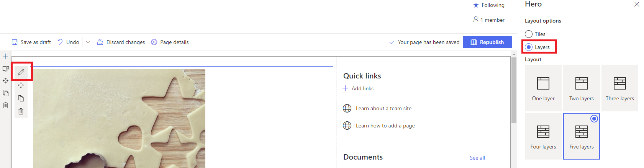Edit section using left rail icon

pyautogui.click(x=5, y=69)
